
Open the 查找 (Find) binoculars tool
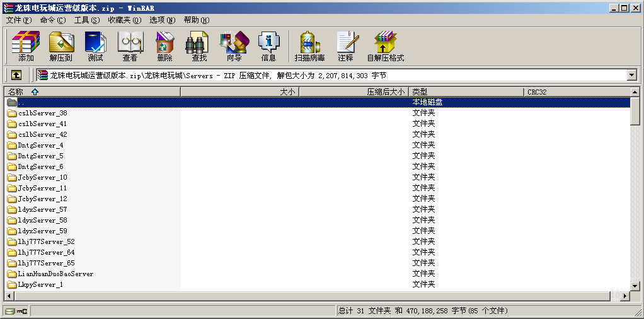tap(199, 47)
